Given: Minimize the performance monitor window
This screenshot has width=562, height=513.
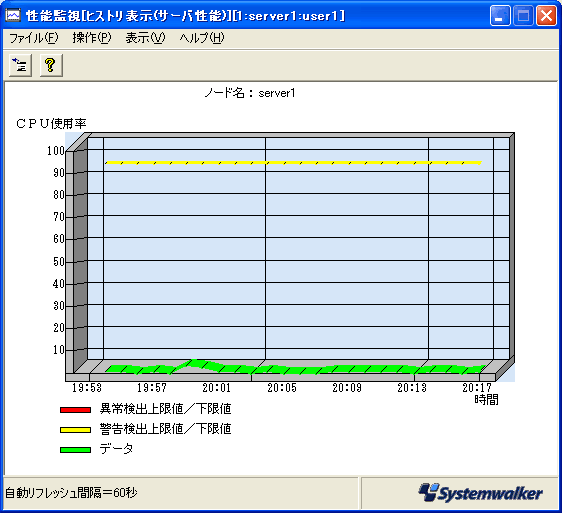Looking at the screenshot, I should click(500, 16).
